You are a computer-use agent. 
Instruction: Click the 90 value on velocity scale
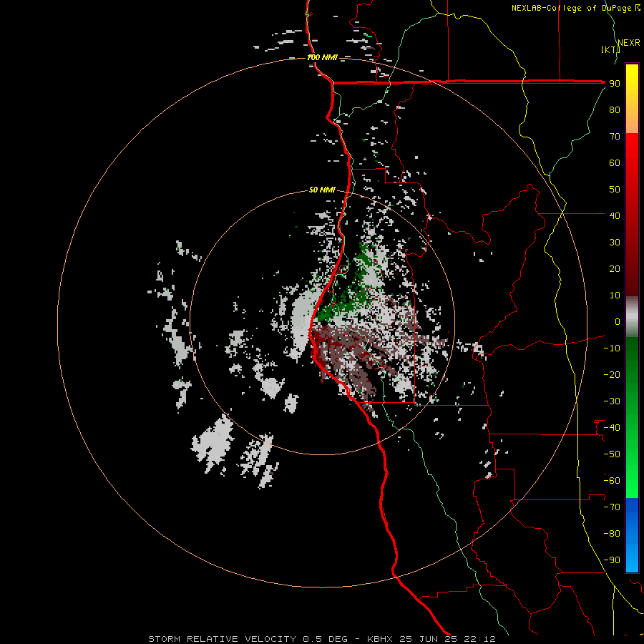coord(615,84)
